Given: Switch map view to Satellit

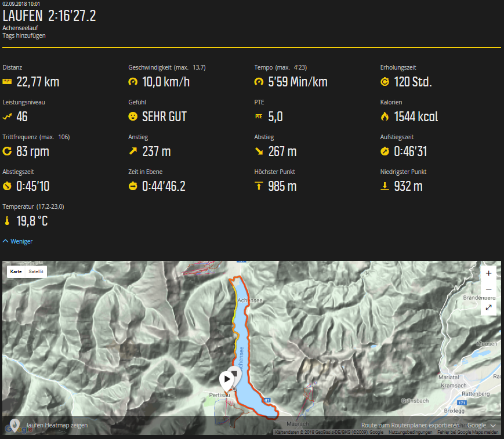Looking at the screenshot, I should [36, 271].
